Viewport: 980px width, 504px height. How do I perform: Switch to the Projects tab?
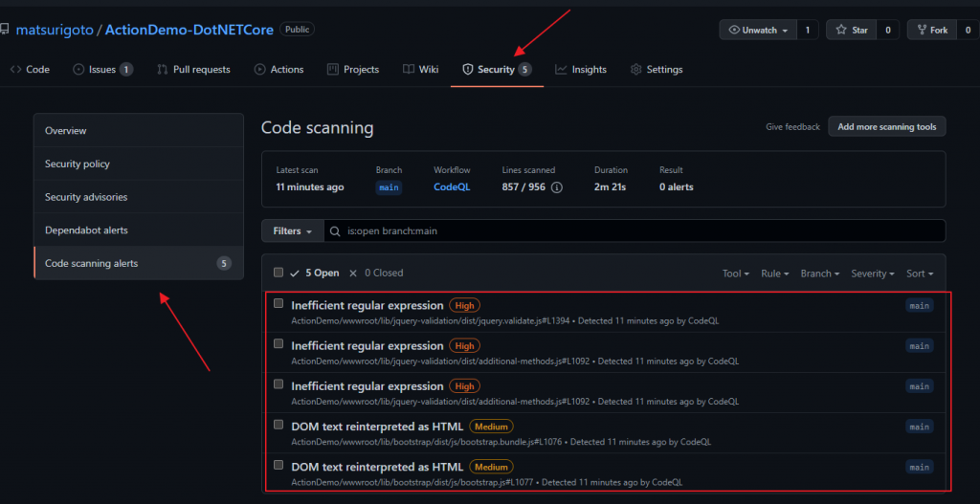[353, 69]
